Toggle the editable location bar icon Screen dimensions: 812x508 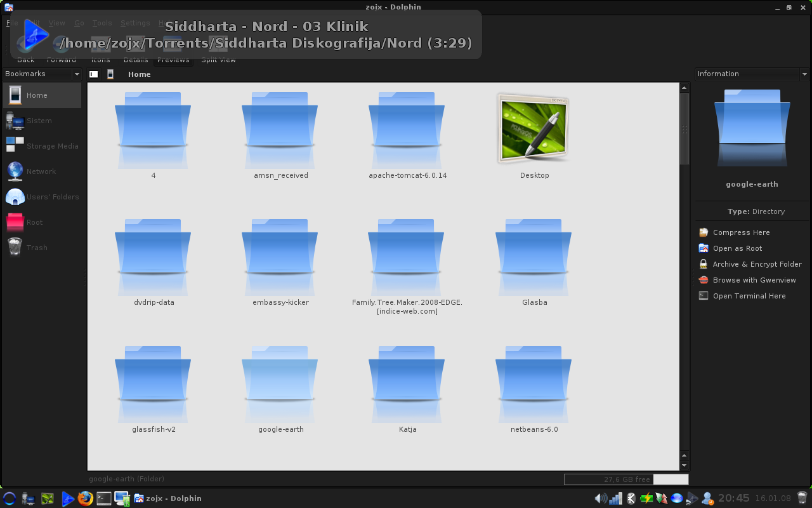[x=94, y=74]
